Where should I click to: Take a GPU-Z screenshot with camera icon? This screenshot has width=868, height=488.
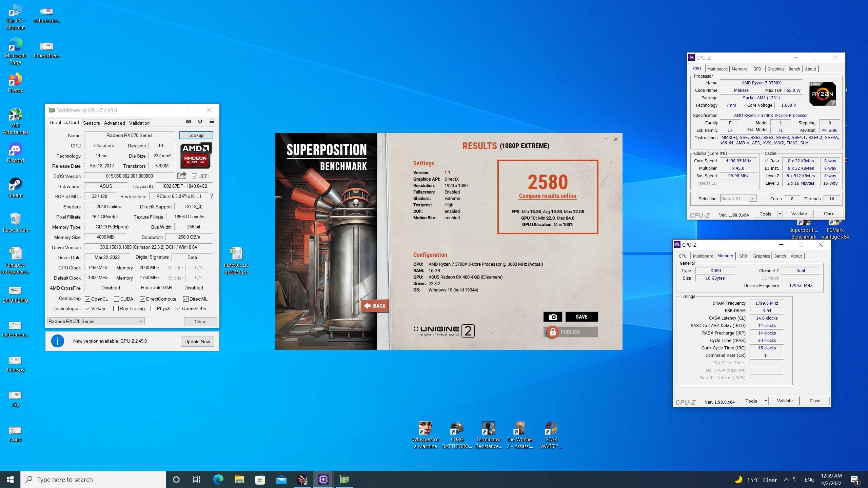click(x=189, y=121)
